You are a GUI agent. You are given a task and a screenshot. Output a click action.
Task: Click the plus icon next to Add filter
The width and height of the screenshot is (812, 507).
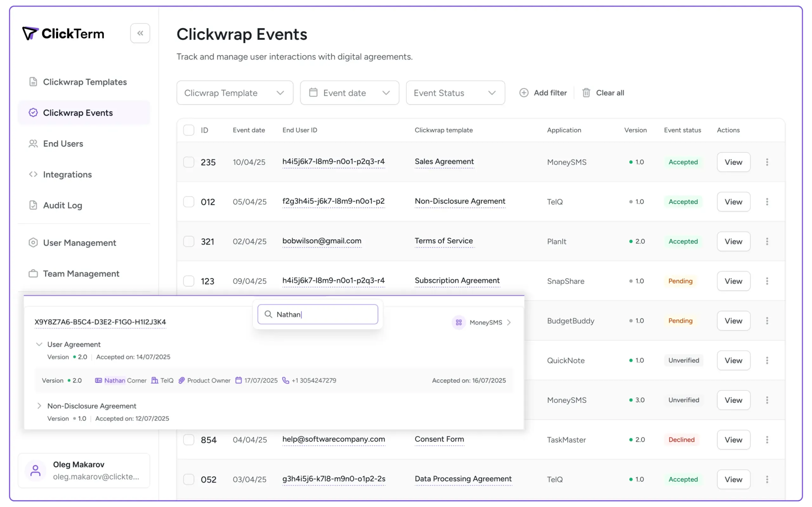pyautogui.click(x=524, y=93)
